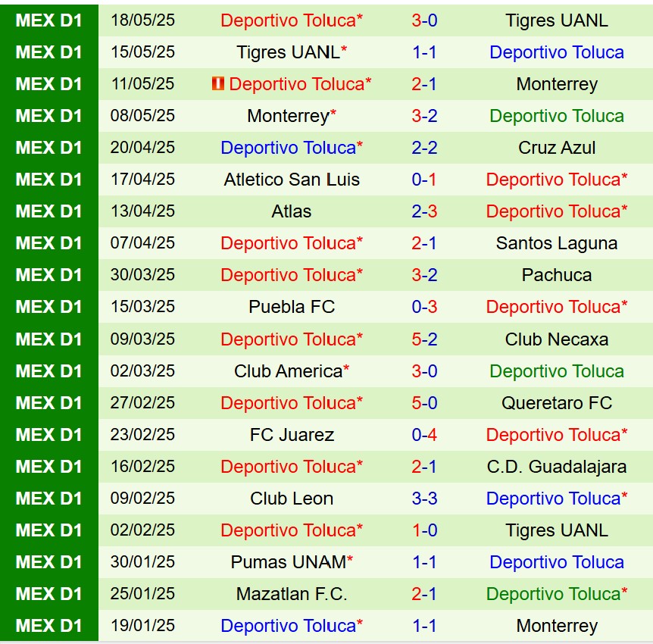653x644 pixels.
Task: Open the 3-2 score for Monterrey on 08/05/25
Action: 424,116
